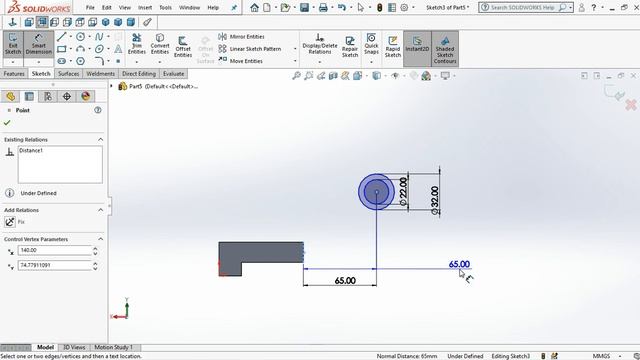Open the Motion Study 1 tab
The width and height of the screenshot is (640, 360).
(x=113, y=347)
